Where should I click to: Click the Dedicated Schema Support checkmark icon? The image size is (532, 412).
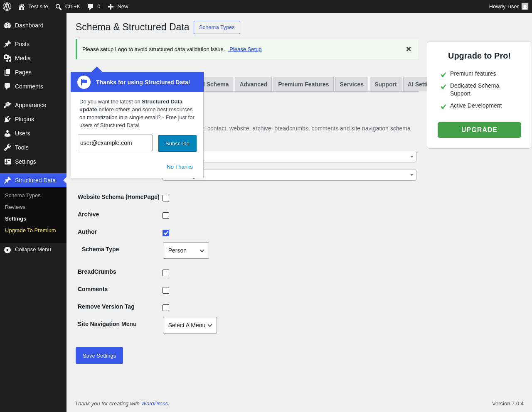pos(443,87)
